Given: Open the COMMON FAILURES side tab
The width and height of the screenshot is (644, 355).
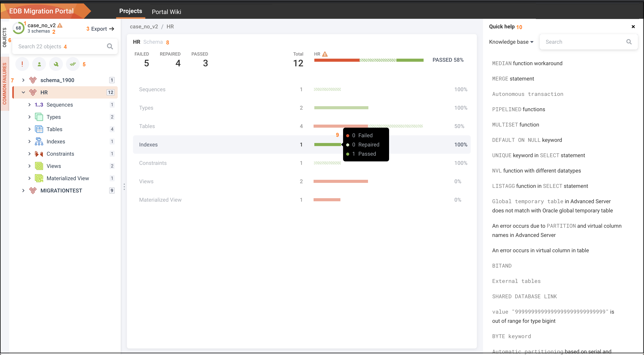Looking at the screenshot, I should [x=4, y=84].
